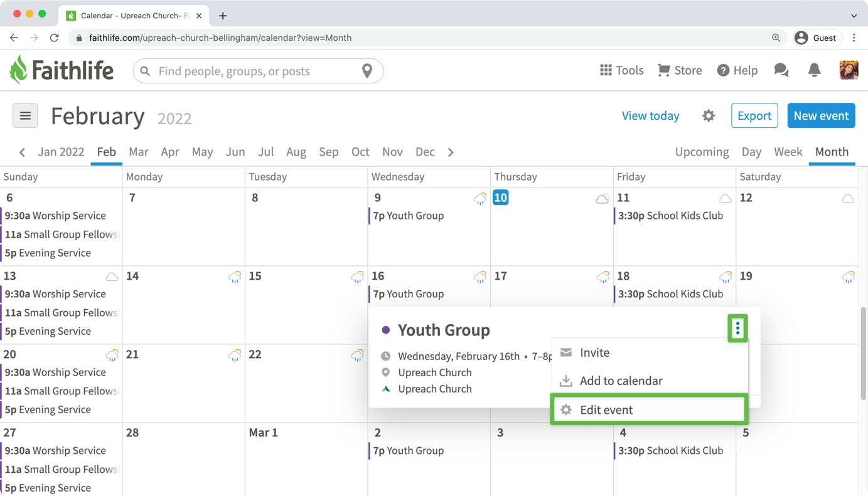Screen dimensions: 868x496
Task: Select the Dec month tab
Action: click(x=425, y=152)
